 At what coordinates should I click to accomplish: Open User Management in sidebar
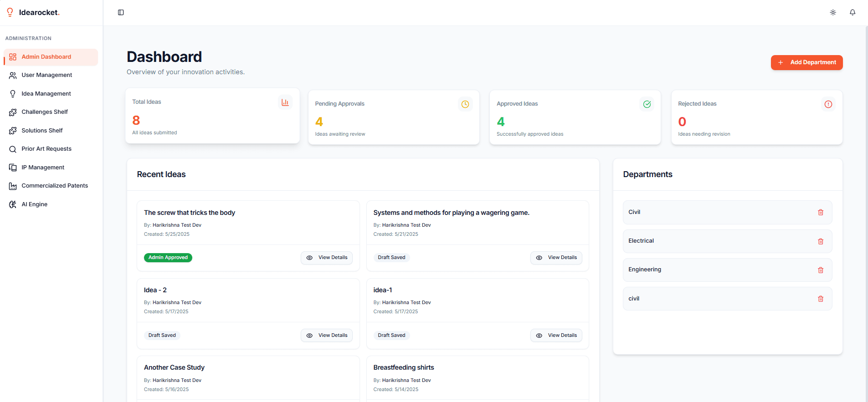[46, 75]
